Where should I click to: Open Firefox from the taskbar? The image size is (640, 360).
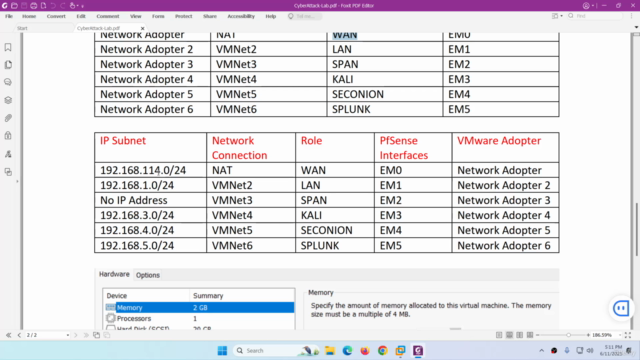365,351
